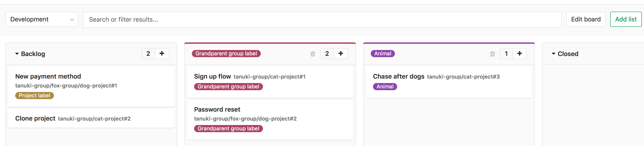Open the Clone project issue card
This screenshot has height=146, width=644.
(35, 118)
